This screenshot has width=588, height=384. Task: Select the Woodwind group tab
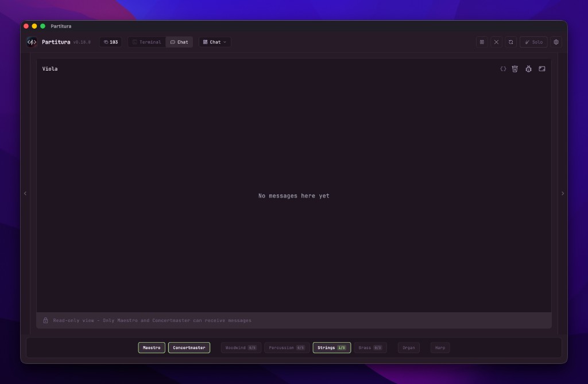point(241,348)
